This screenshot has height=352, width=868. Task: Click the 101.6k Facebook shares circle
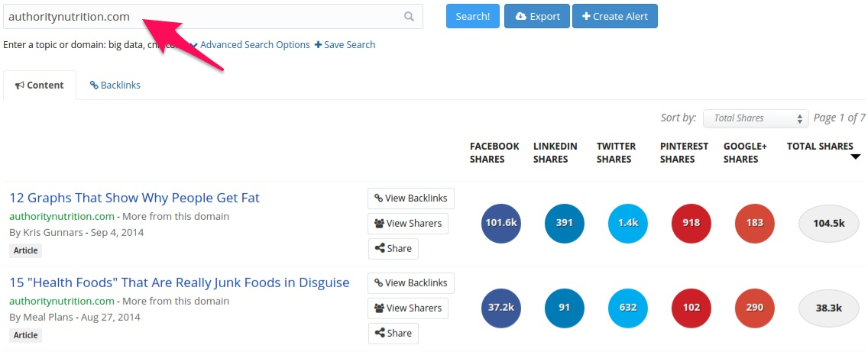pos(501,224)
